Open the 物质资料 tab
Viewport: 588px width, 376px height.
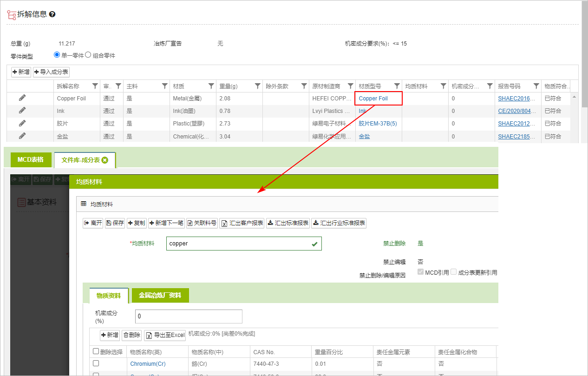click(109, 296)
